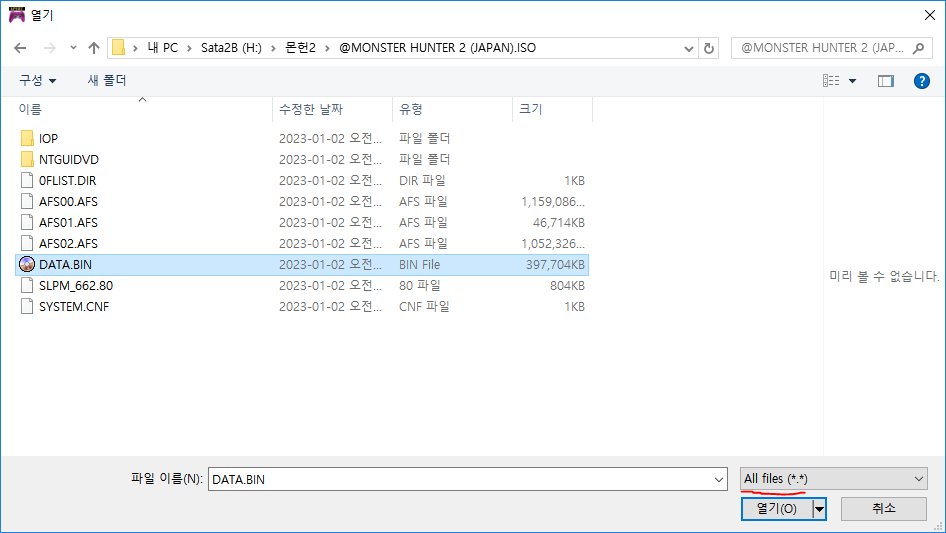This screenshot has width=946, height=533.
Task: Change view layout icon
Action: point(831,80)
